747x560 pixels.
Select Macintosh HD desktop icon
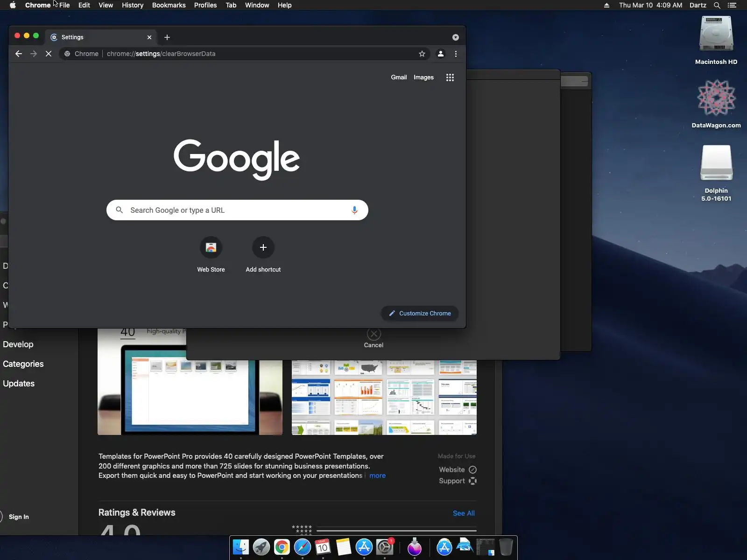[716, 41]
